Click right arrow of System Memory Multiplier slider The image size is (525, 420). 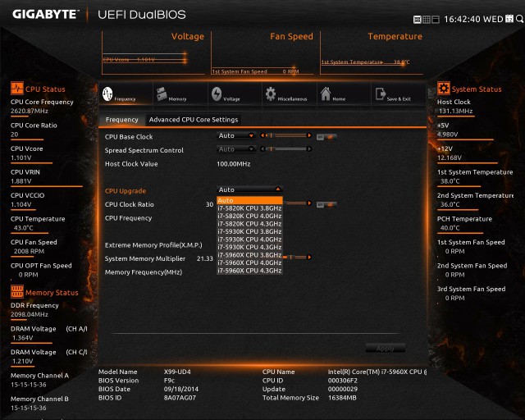pos(309,258)
